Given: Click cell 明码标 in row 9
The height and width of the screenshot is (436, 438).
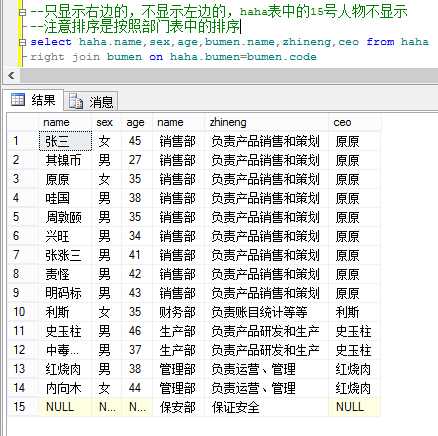Looking at the screenshot, I should point(65,293).
